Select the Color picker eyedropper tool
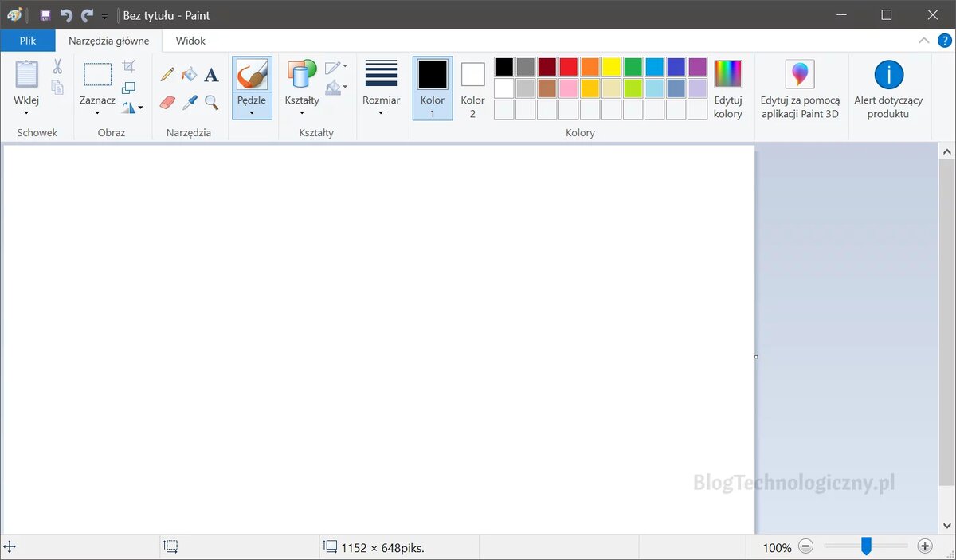This screenshot has width=956, height=560. tap(190, 102)
